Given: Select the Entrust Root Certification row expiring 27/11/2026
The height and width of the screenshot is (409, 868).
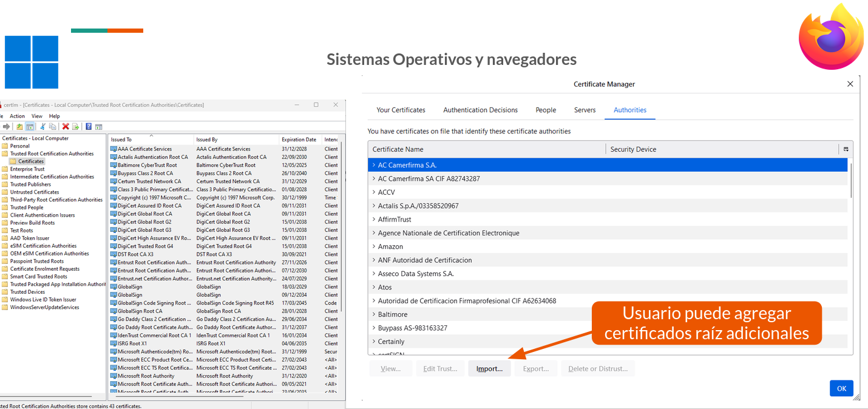Looking at the screenshot, I should click(224, 262).
